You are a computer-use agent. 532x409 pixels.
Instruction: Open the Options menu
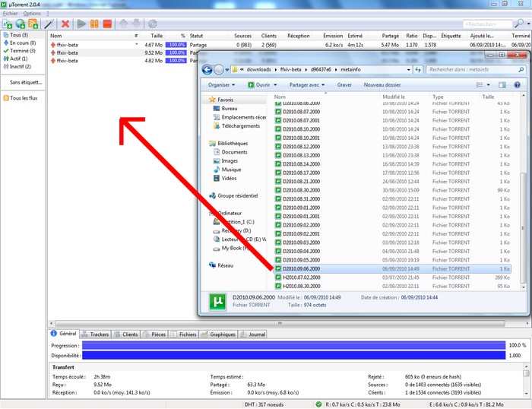pos(32,14)
